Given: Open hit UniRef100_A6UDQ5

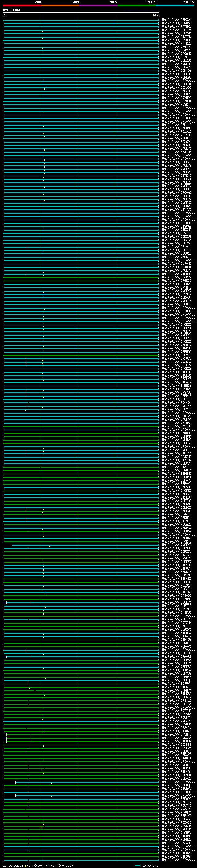Looking at the screenshot, I should point(176,785).
